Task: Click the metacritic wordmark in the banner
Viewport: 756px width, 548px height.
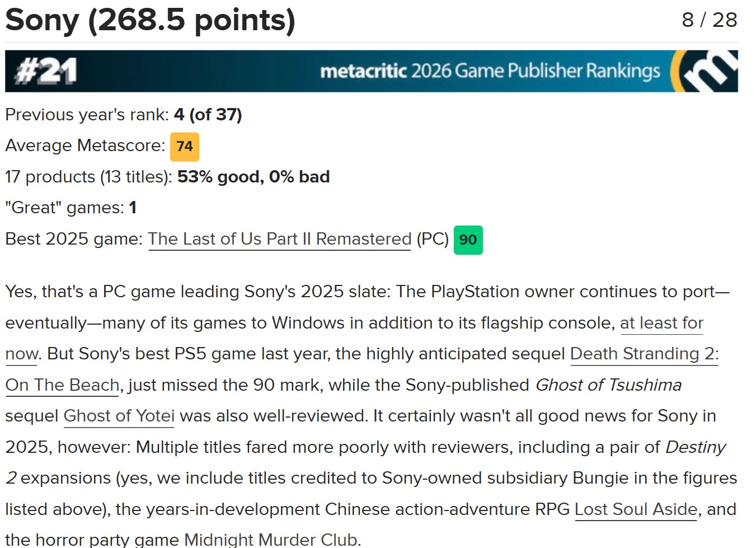Action: tap(363, 71)
